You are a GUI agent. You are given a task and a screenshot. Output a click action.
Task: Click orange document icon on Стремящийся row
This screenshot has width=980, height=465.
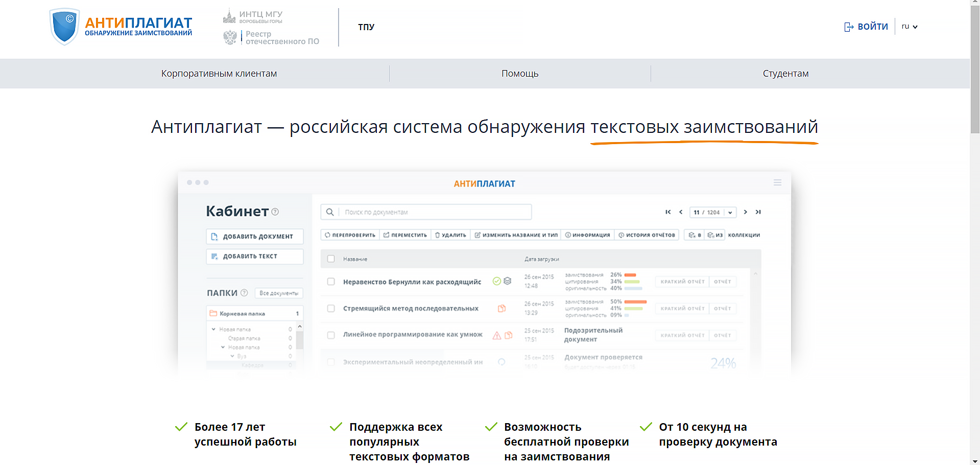coord(502,308)
